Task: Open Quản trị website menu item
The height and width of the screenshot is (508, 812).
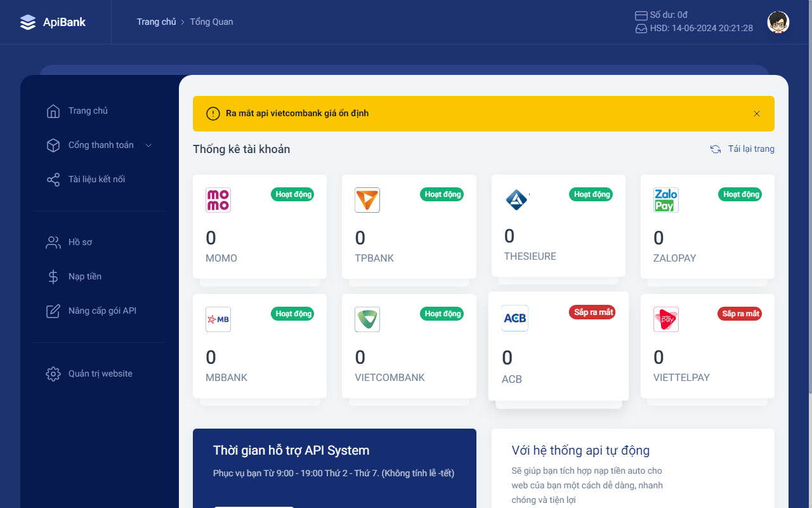Action: coord(100,374)
